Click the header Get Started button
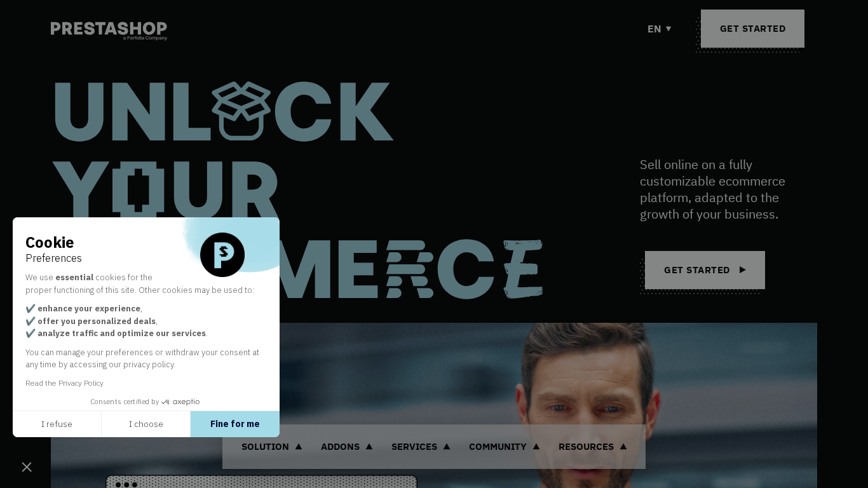 (752, 29)
